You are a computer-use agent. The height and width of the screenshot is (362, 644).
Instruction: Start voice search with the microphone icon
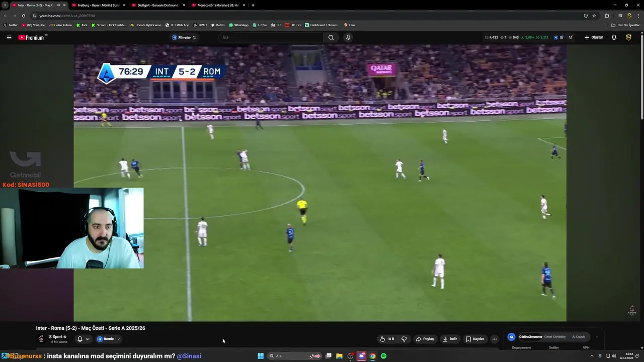pos(348,37)
